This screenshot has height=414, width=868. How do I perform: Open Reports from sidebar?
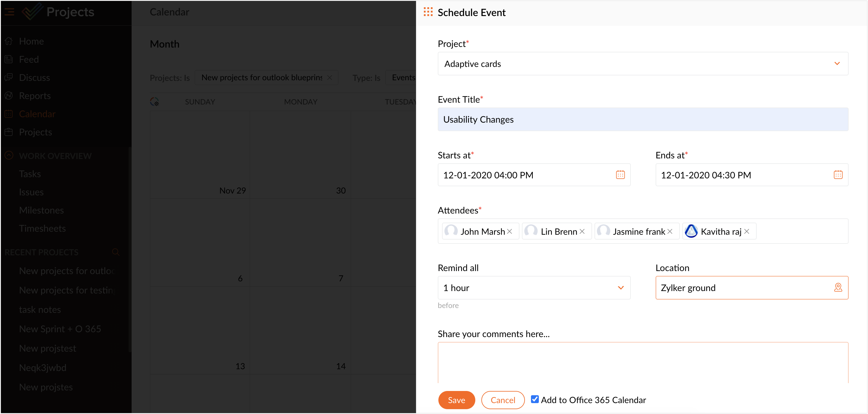(x=35, y=96)
